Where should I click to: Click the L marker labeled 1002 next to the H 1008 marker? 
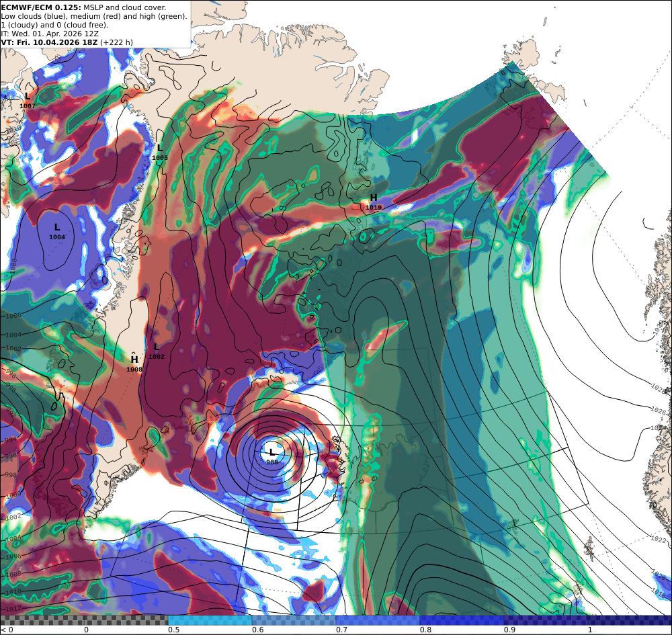(x=157, y=351)
